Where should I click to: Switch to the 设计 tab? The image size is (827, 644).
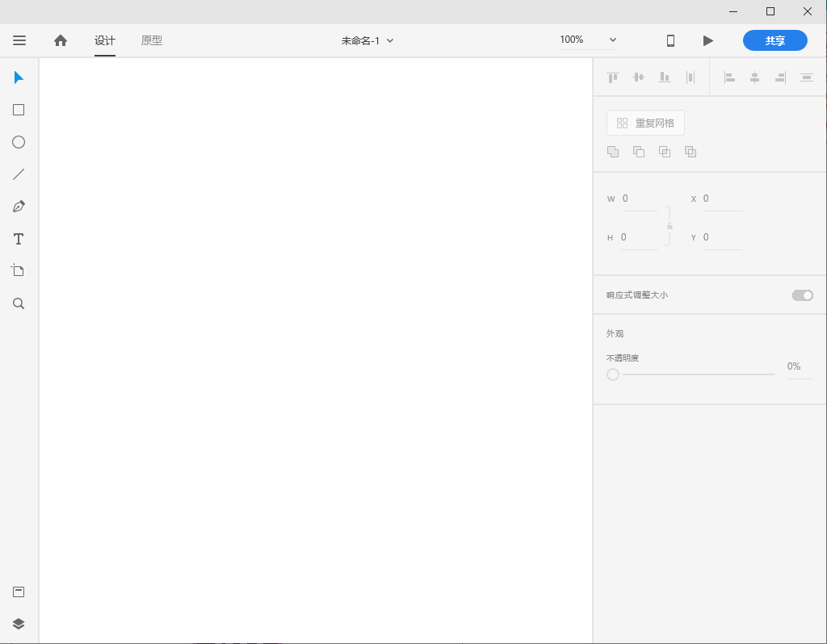point(105,40)
